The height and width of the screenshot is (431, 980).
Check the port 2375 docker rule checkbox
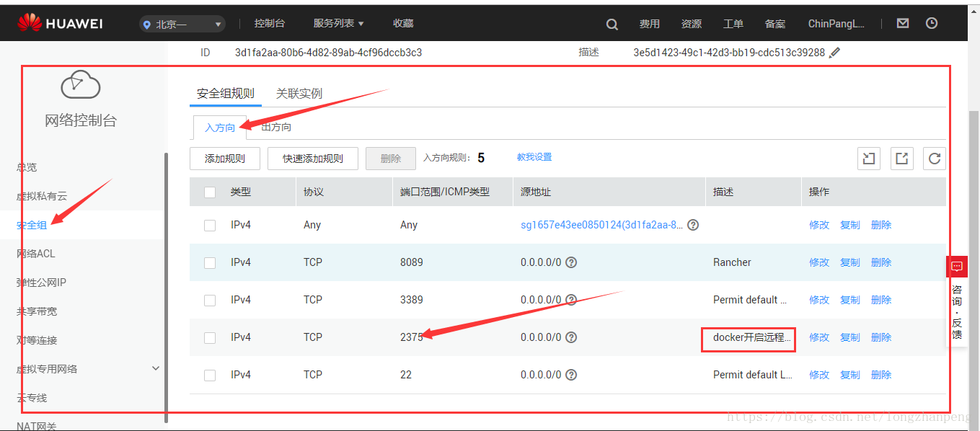[x=210, y=338]
